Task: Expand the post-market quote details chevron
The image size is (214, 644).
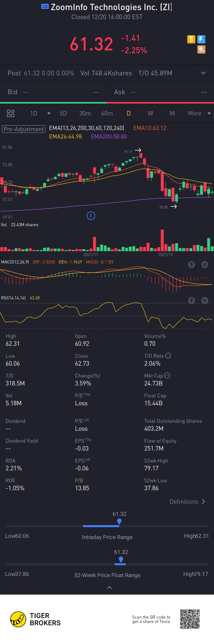Action: click(203, 73)
